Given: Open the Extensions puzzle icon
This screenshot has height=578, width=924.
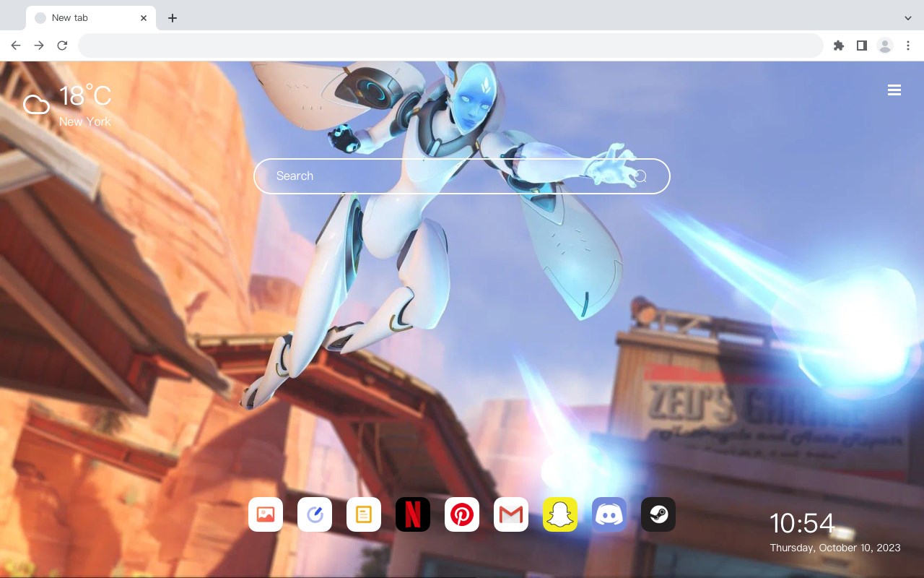Looking at the screenshot, I should (838, 46).
